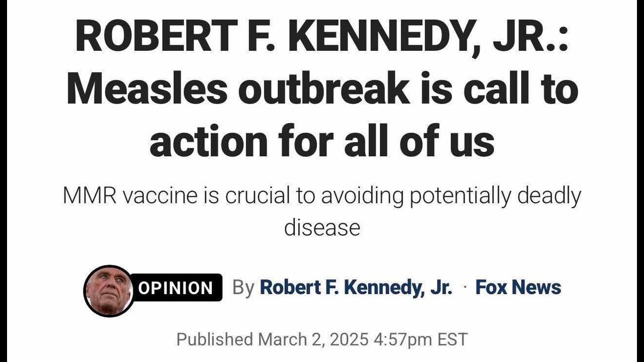Viewport: 644px width, 362px height.
Task: Click the author's circular avatar photo
Action: (x=108, y=291)
